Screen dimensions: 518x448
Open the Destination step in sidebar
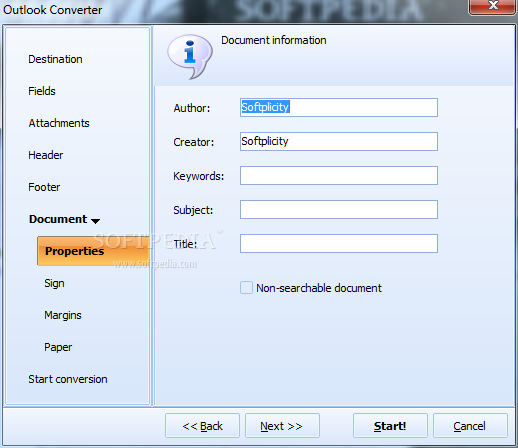55,59
